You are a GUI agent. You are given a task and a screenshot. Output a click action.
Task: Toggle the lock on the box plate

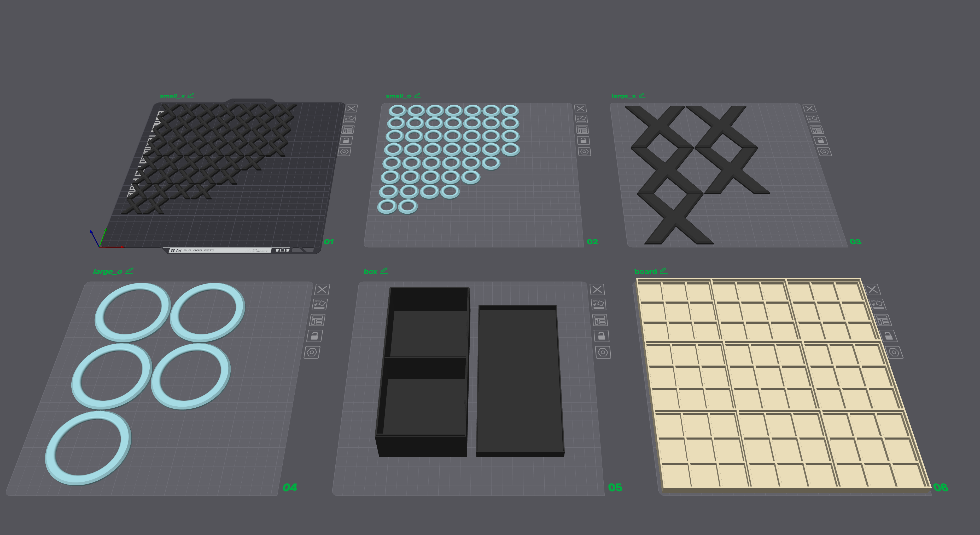602,336
